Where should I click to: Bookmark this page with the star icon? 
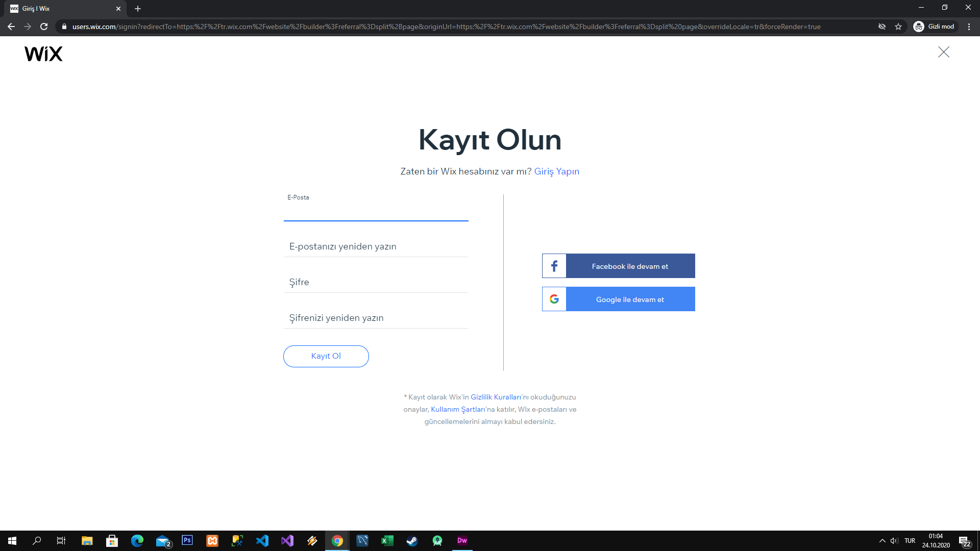(898, 27)
